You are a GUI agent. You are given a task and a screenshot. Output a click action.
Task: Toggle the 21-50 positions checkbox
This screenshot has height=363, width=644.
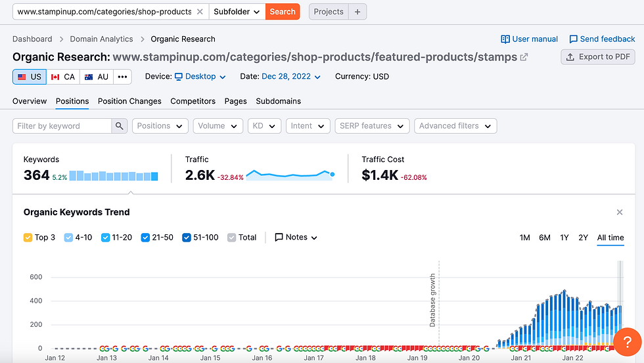pos(145,238)
